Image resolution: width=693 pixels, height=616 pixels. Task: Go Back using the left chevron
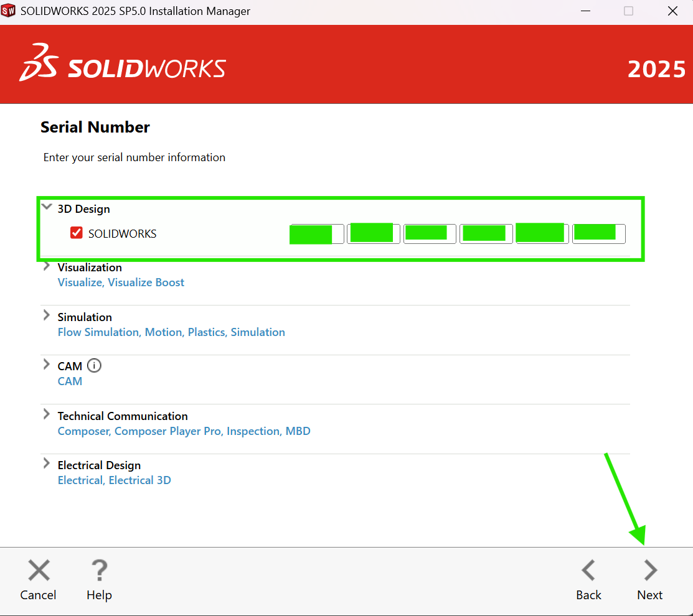click(588, 570)
